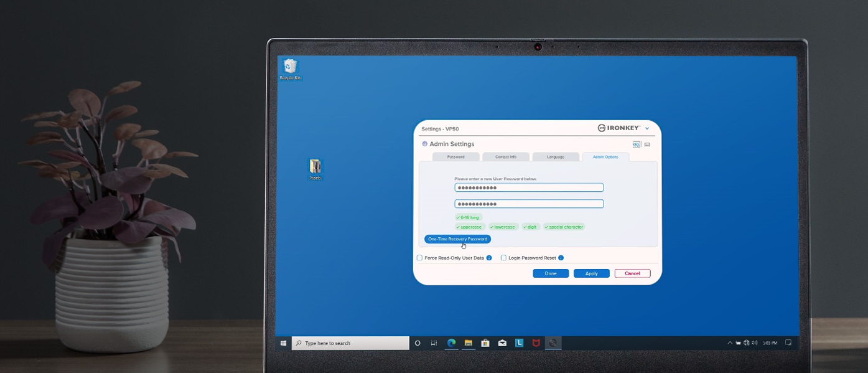The width and height of the screenshot is (868, 373).
Task: Check the Login Password Reset option
Action: pos(503,258)
